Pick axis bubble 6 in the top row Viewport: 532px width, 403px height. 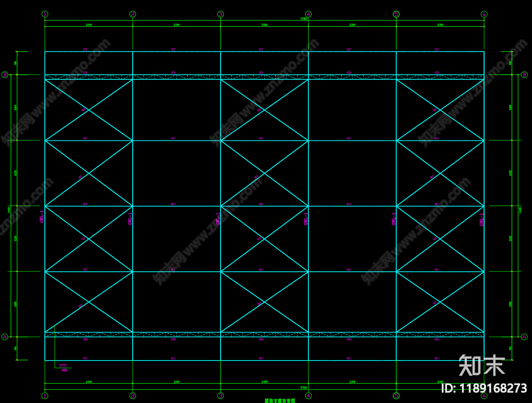point(484,14)
